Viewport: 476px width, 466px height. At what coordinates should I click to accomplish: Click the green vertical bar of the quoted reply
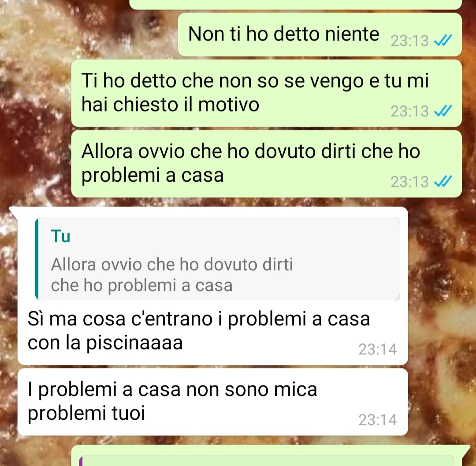tap(37, 259)
